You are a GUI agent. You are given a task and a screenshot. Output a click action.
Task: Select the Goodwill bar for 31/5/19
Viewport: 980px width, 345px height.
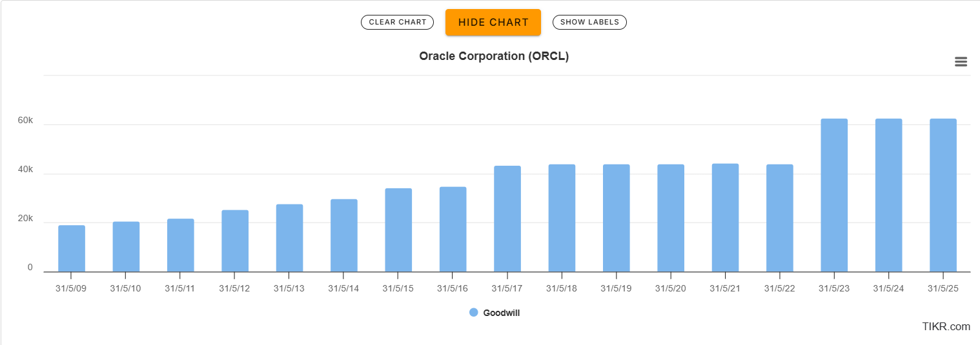[617, 218]
